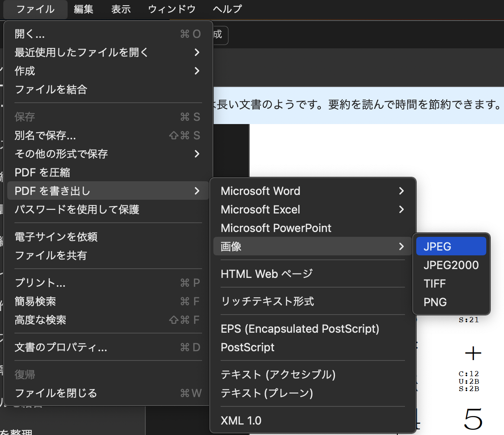Viewport: 504px width, 435px height.
Task: Choose テキスト (アクセシブル) export
Action: [x=313, y=375]
